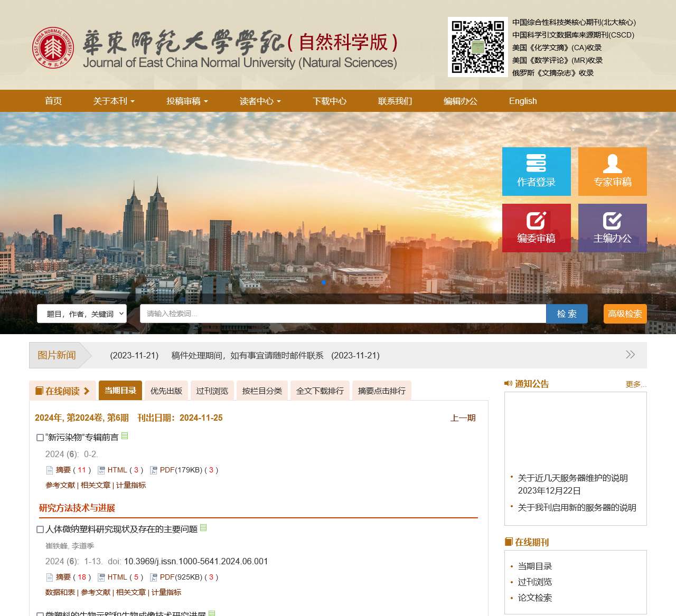Open 数据和表 for the microplastics article
The image size is (676, 616).
pos(60,592)
